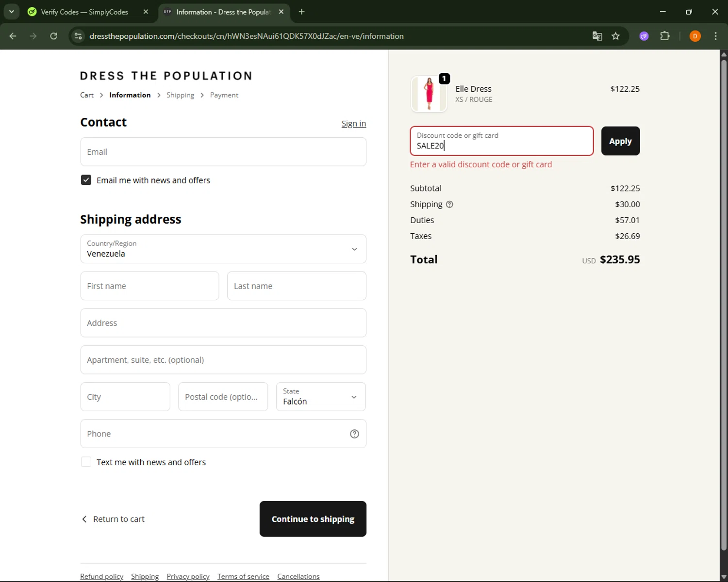Click the browser address bar URL
728x582 pixels.
point(247,36)
